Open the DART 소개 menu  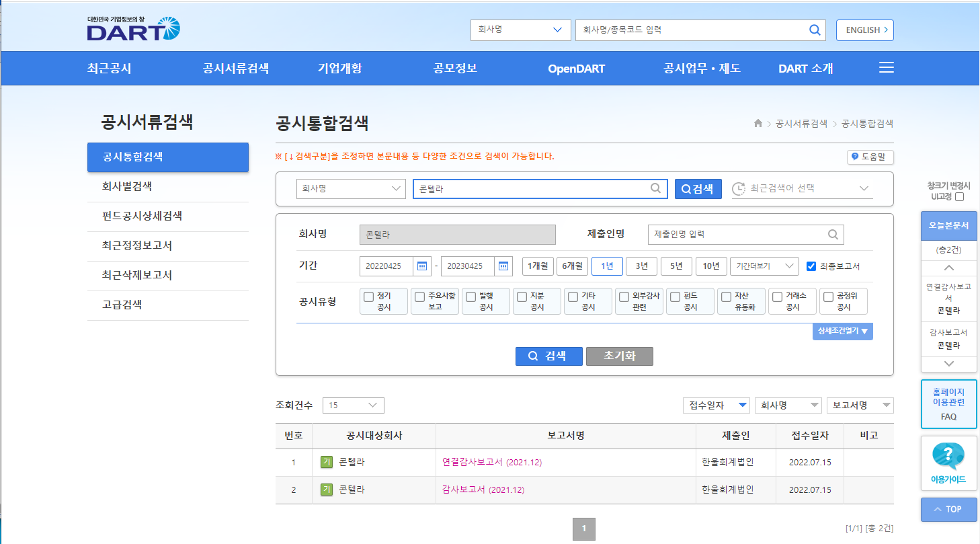click(806, 68)
